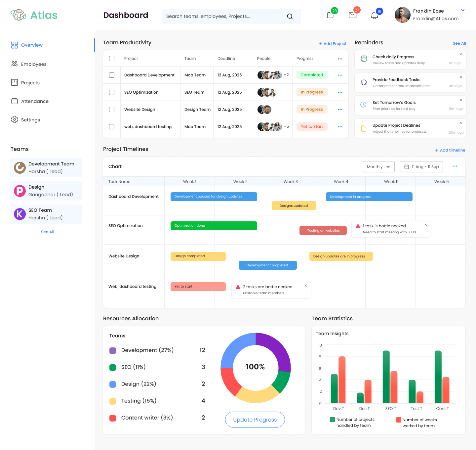Switch to the Overview section

(x=32, y=45)
